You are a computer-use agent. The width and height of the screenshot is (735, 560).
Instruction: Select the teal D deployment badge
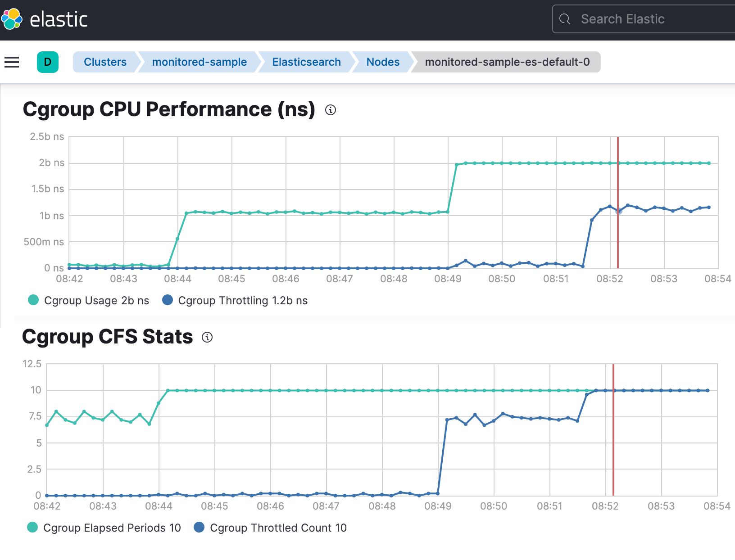click(x=47, y=62)
